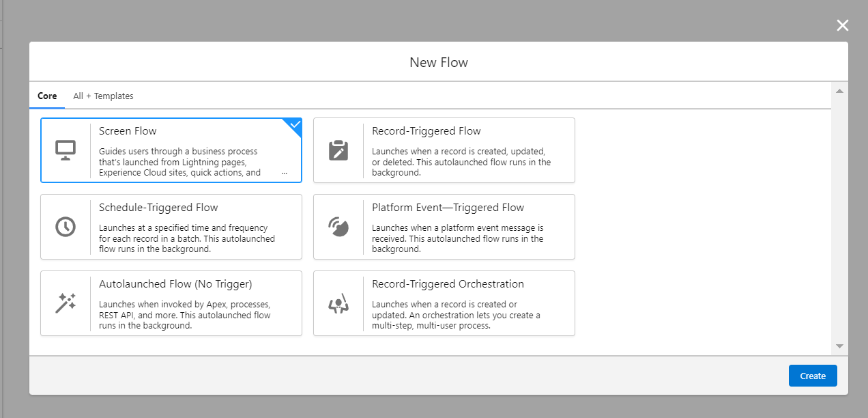Click the Record-Triggered Orchestration card

(x=444, y=303)
